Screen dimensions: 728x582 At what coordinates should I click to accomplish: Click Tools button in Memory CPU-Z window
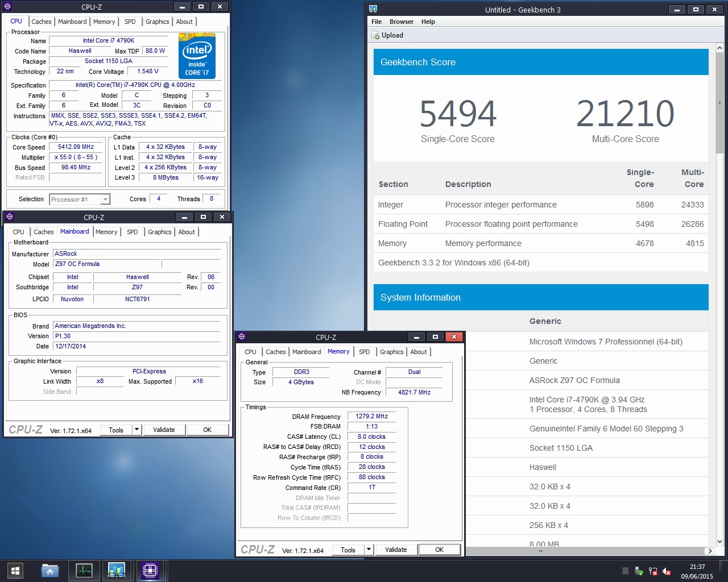tap(348, 550)
